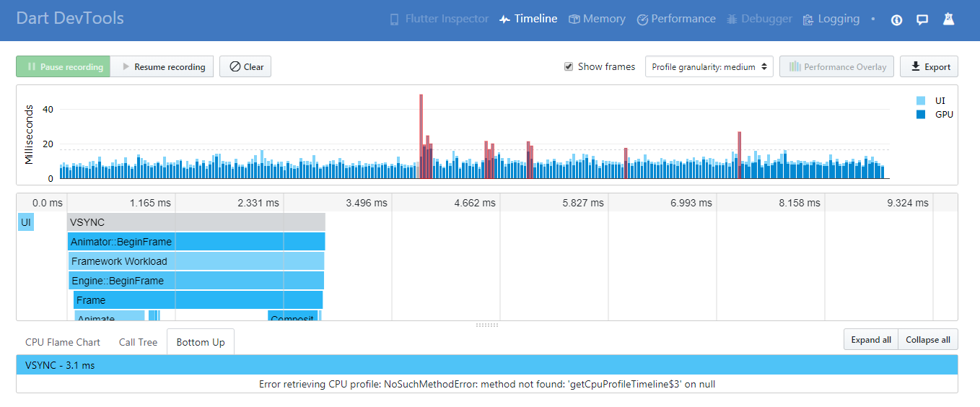Image resolution: width=980 pixels, height=407 pixels.
Task: Click the 9.324 ms time marker
Action: tap(908, 203)
